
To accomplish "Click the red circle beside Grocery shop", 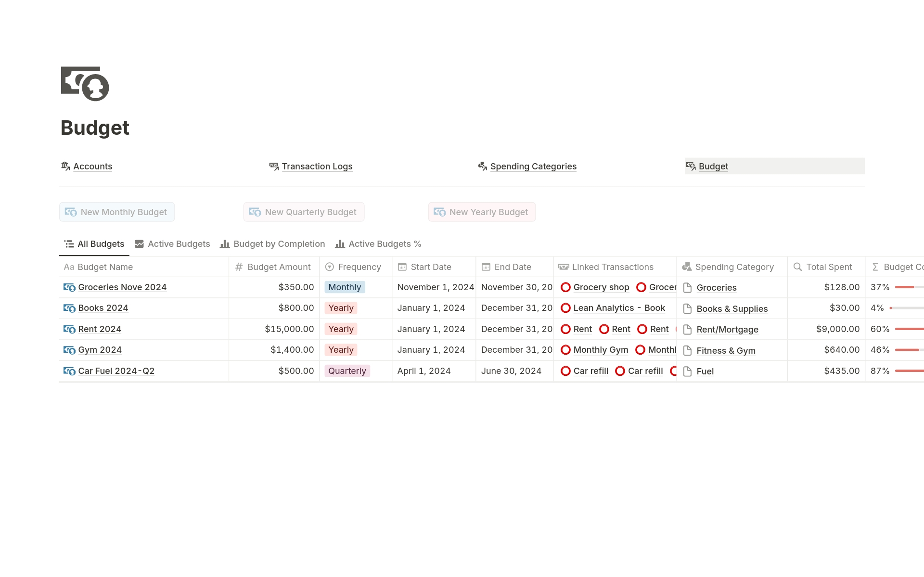I will 565,287.
